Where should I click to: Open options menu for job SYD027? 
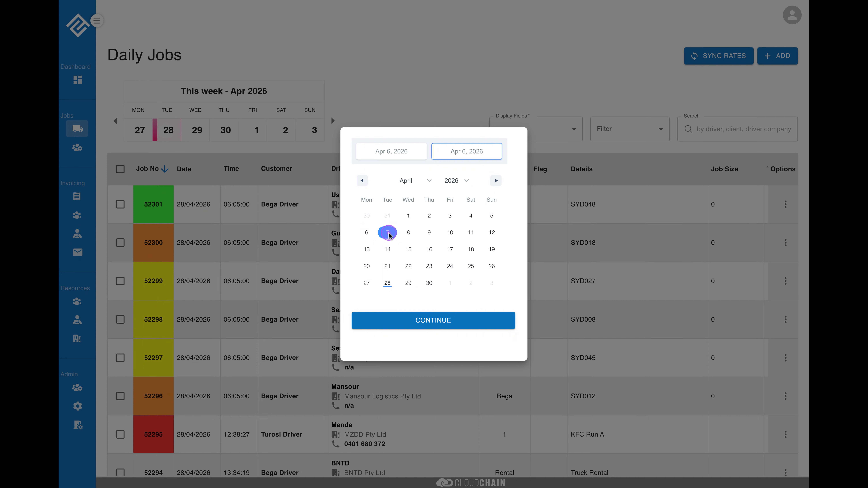pyautogui.click(x=785, y=281)
